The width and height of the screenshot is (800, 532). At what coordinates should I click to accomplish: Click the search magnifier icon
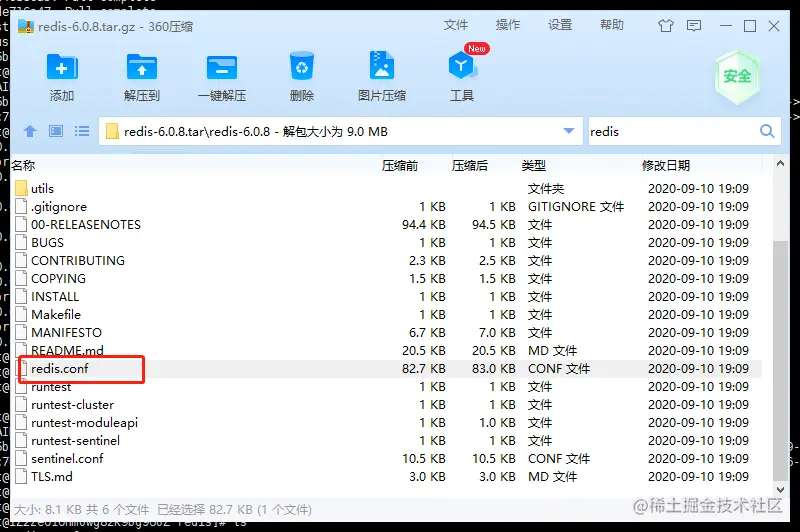click(767, 131)
